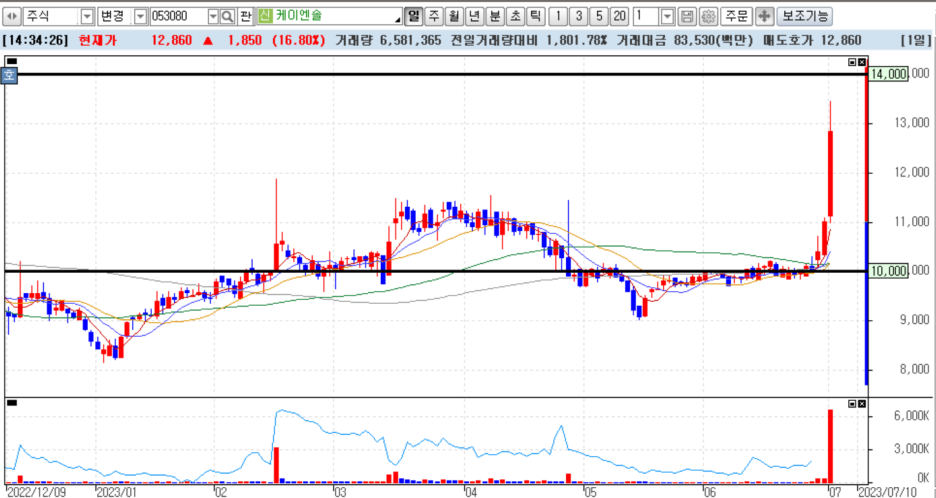
Task: Close the volume pane
Action: click(861, 404)
